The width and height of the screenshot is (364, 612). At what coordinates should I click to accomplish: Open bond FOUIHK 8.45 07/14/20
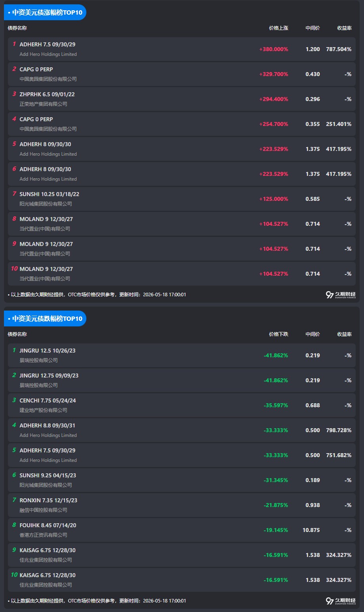point(48,525)
